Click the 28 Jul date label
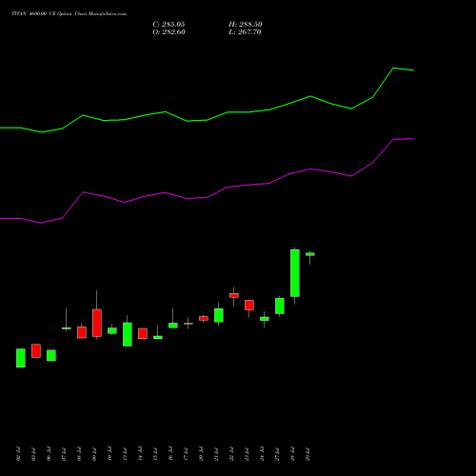The image size is (476, 476). [292, 454]
